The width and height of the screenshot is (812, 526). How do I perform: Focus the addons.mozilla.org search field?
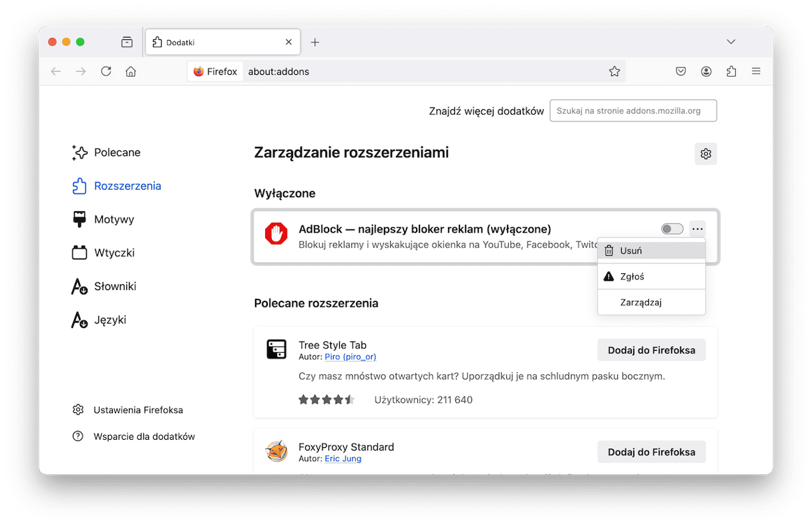pyautogui.click(x=633, y=111)
